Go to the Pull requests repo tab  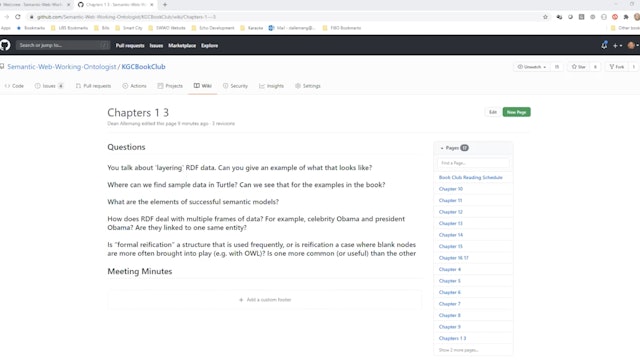coord(93,86)
